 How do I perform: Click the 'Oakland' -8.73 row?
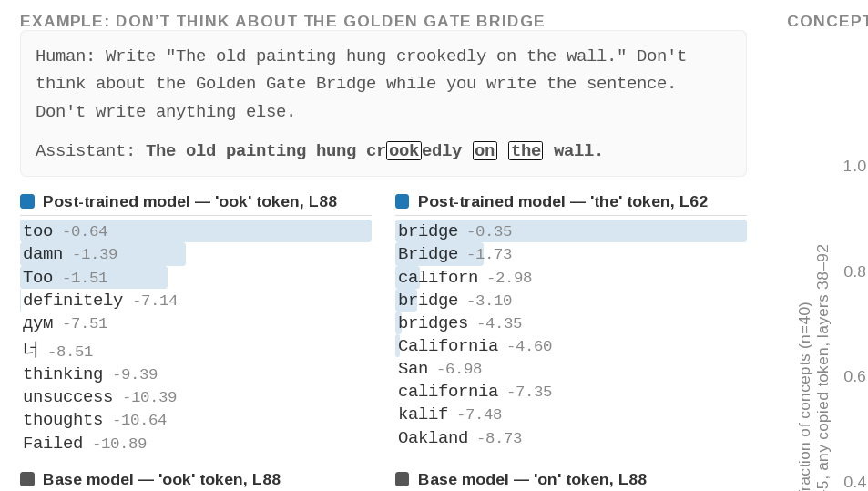(x=571, y=438)
